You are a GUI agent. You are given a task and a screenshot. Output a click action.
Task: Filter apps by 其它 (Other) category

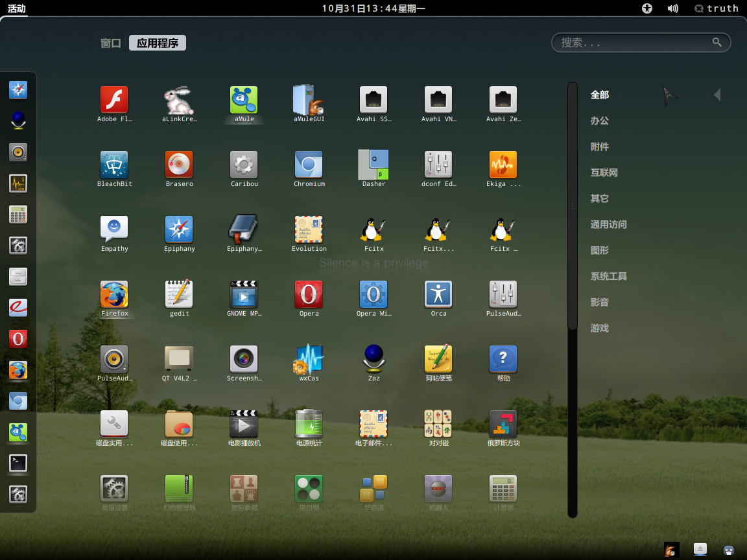[x=600, y=198]
